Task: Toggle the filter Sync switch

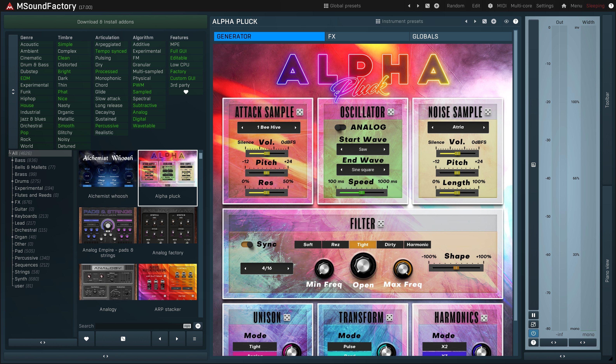Action: pyautogui.click(x=247, y=244)
